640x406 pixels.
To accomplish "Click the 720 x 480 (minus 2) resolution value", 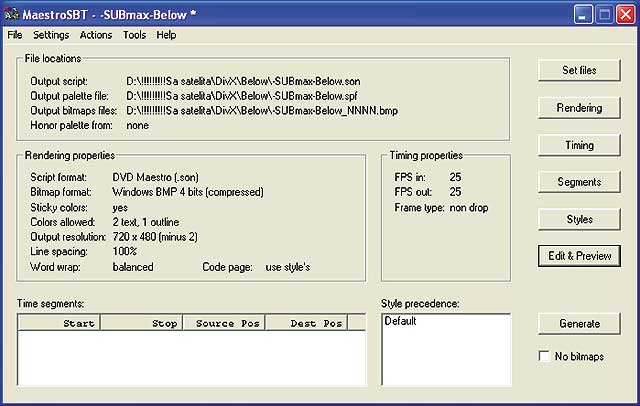I will pyautogui.click(x=155, y=237).
